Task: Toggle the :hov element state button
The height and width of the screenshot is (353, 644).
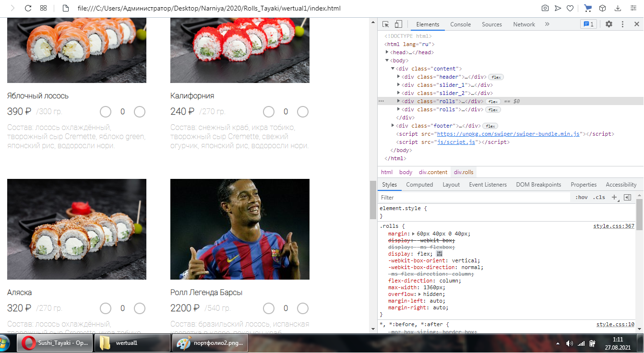Action: 582,197
